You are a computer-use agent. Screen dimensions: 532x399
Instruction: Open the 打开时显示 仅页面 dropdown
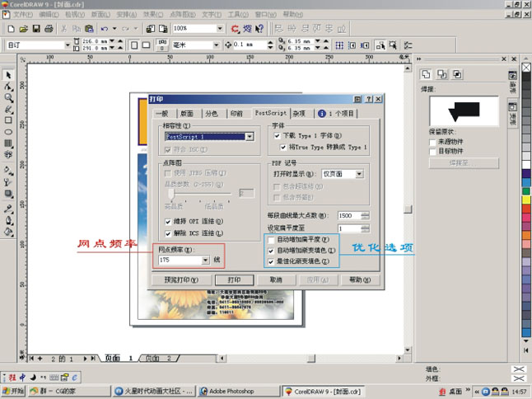(x=360, y=174)
